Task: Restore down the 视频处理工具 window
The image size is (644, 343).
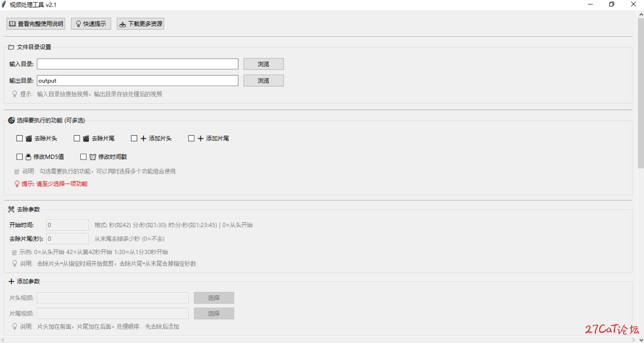Action: click(612, 5)
